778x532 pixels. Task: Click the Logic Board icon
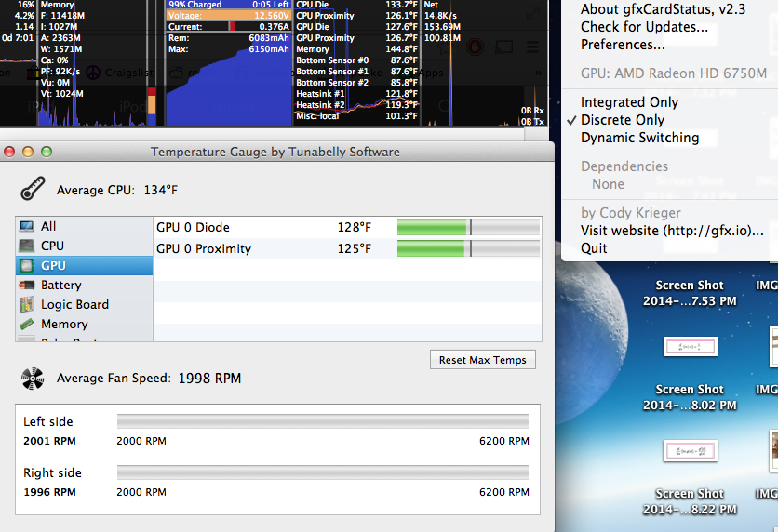pos(27,304)
